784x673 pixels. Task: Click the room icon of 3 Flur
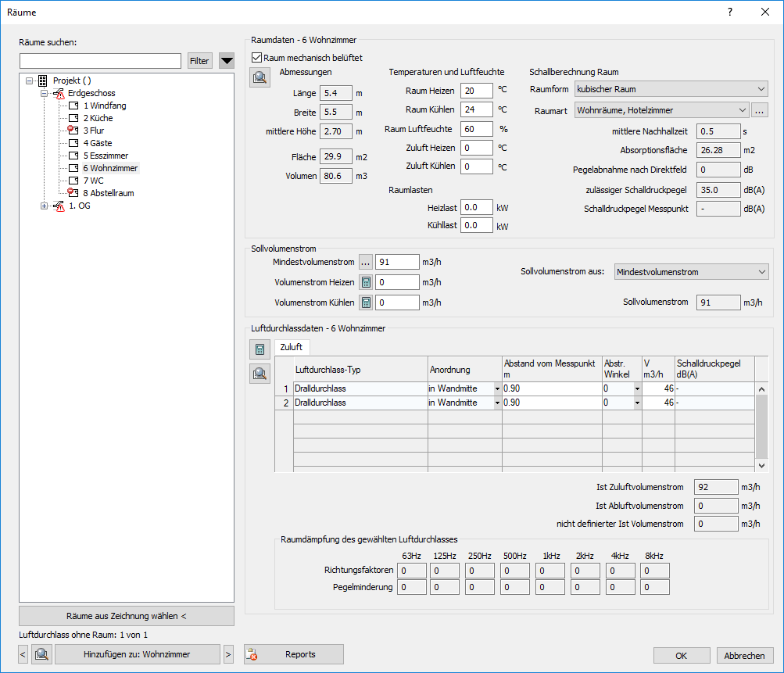pyautogui.click(x=73, y=131)
